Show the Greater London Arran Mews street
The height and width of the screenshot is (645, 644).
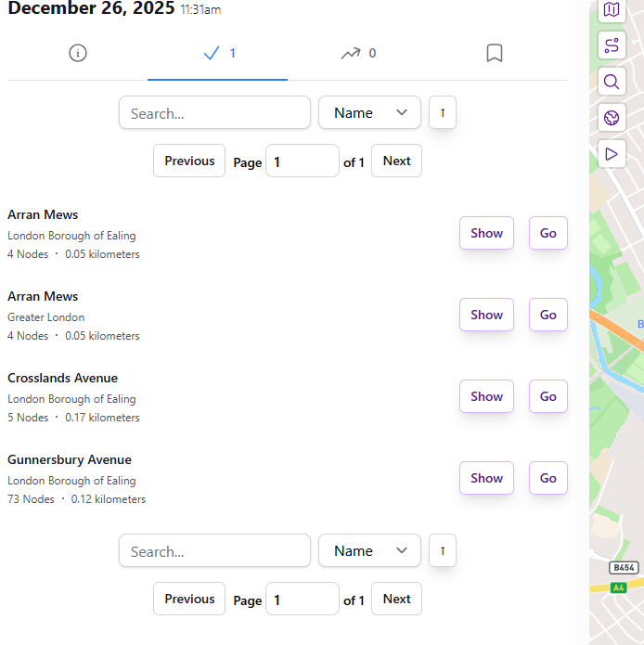tap(486, 315)
